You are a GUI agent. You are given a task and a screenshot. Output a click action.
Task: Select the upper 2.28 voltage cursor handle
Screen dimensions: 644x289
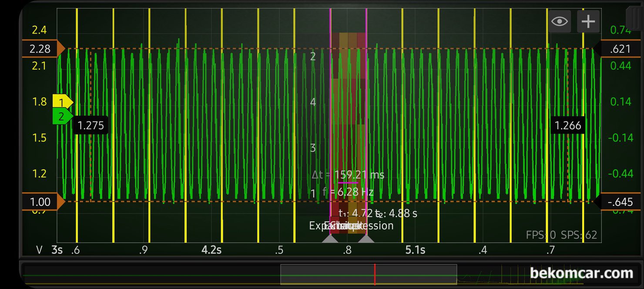click(x=43, y=49)
